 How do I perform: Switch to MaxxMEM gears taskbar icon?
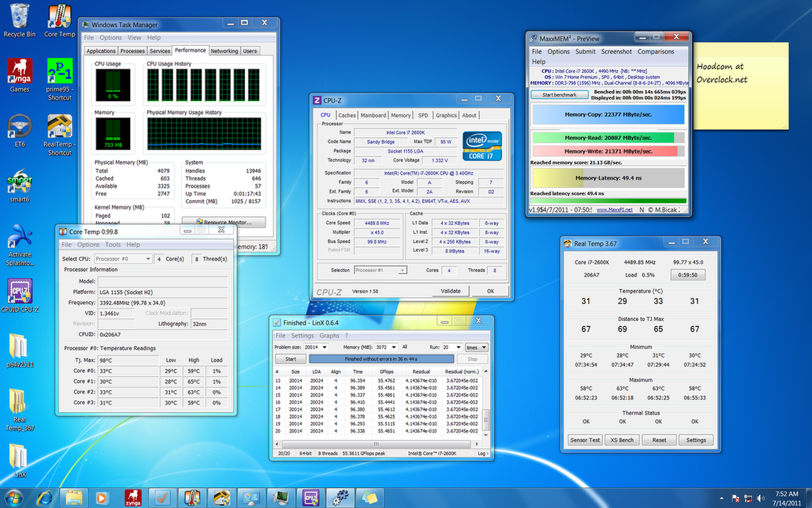coord(340,498)
